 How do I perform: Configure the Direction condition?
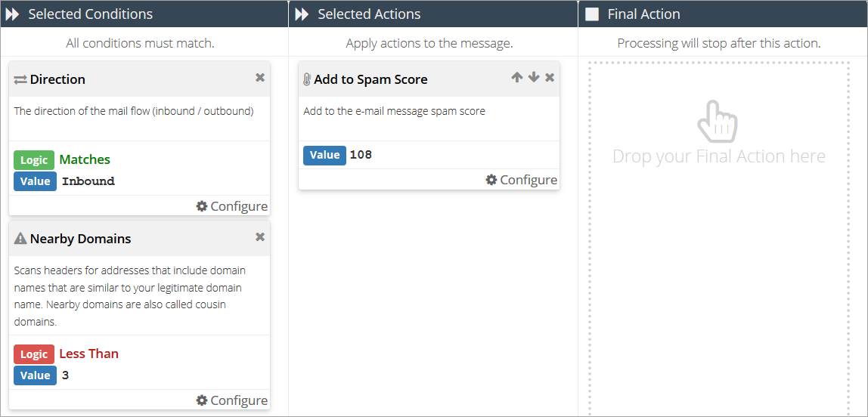pos(231,206)
